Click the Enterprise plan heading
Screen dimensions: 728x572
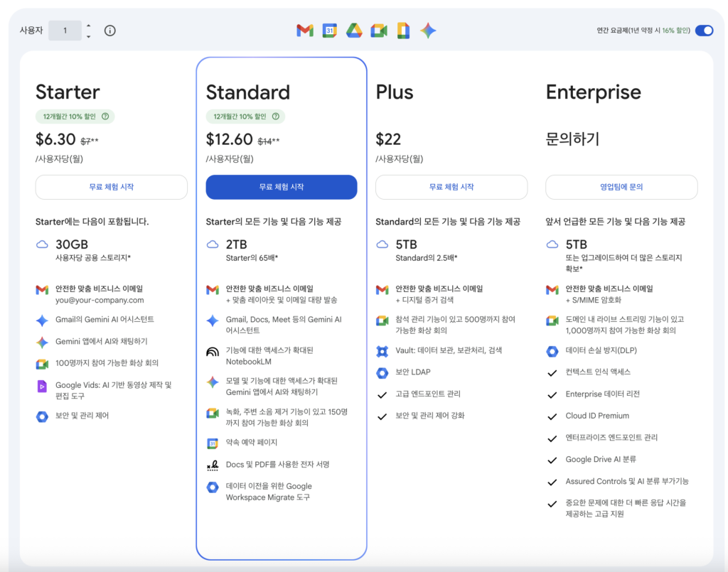click(594, 92)
